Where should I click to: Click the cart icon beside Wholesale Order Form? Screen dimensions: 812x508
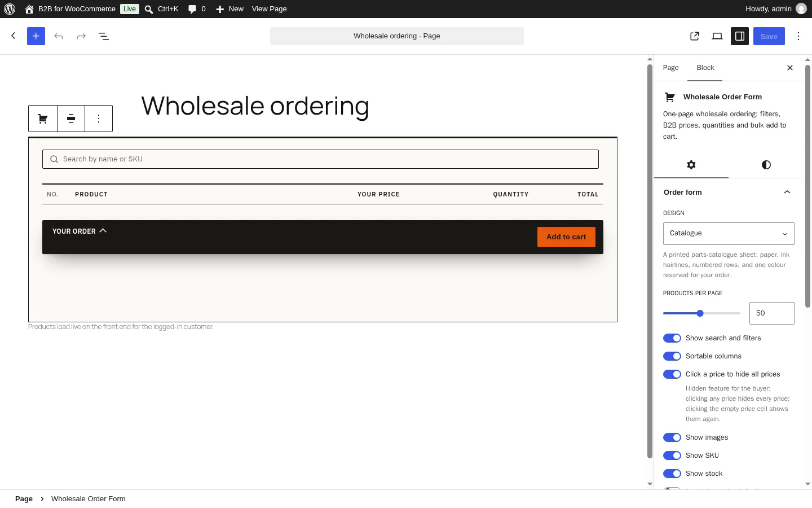coord(670,97)
